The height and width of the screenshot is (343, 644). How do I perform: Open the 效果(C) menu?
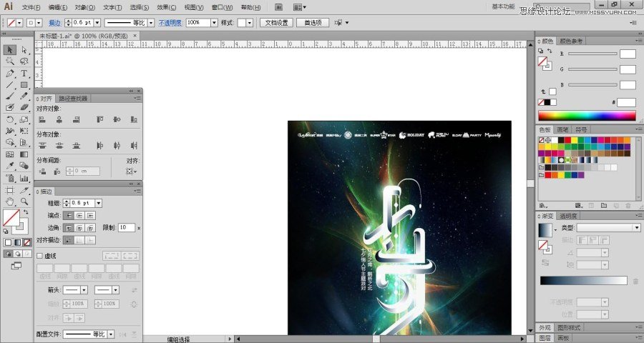point(166,7)
